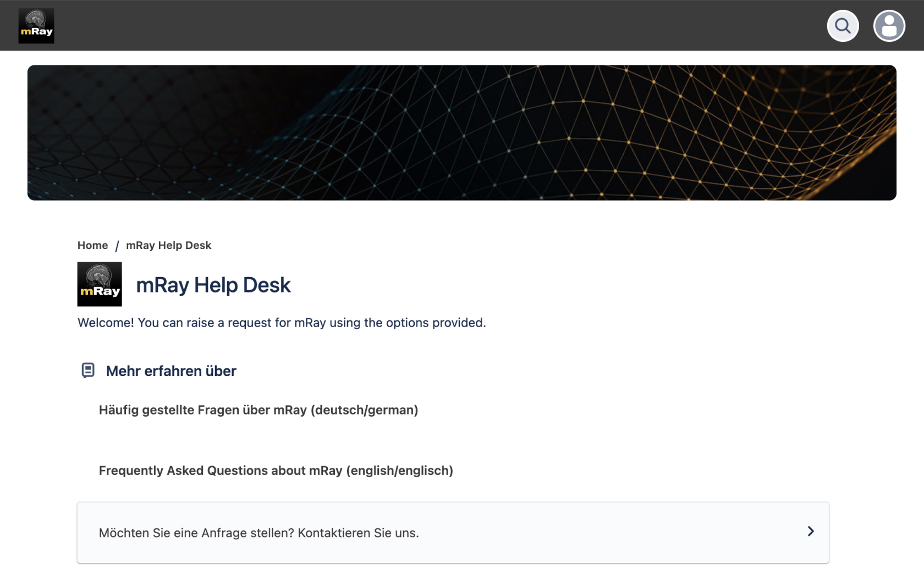The image size is (924, 575).
Task: Go to Home breadcrumb
Action: 92,245
